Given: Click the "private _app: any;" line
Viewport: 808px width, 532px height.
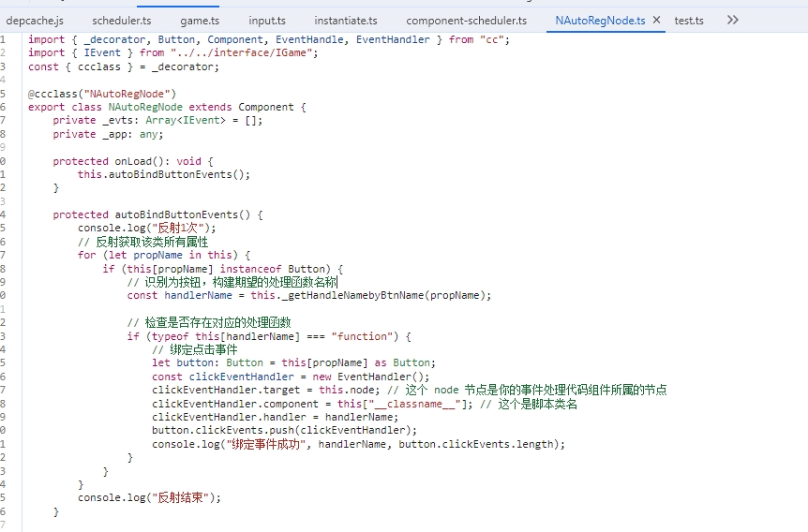Looking at the screenshot, I should click(108, 135).
